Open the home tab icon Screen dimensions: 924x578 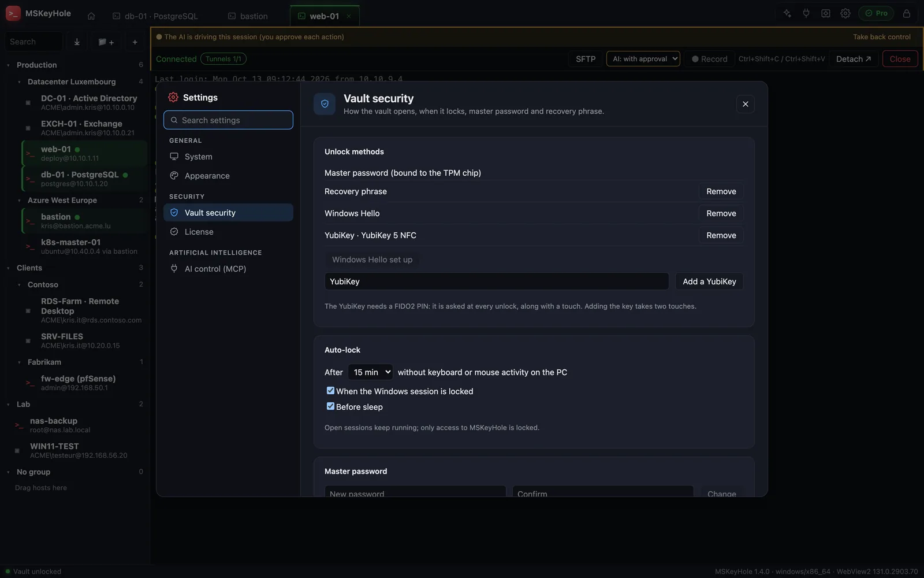(91, 16)
